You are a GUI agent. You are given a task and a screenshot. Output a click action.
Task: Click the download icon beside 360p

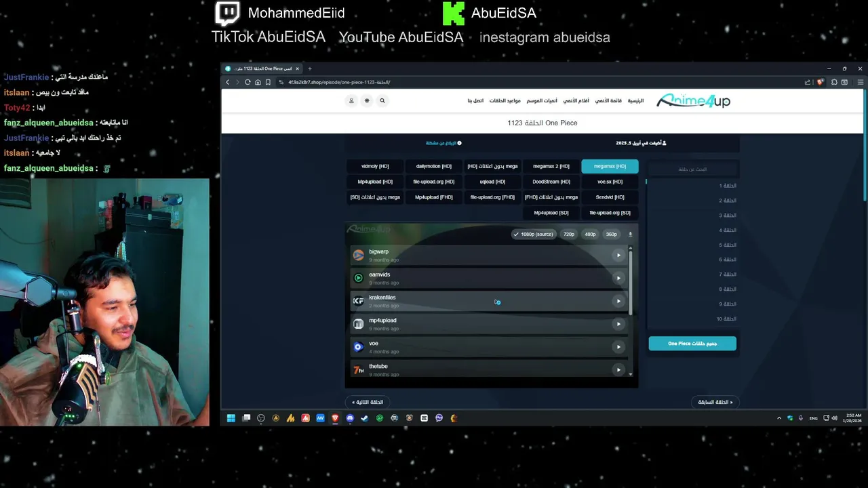click(630, 235)
